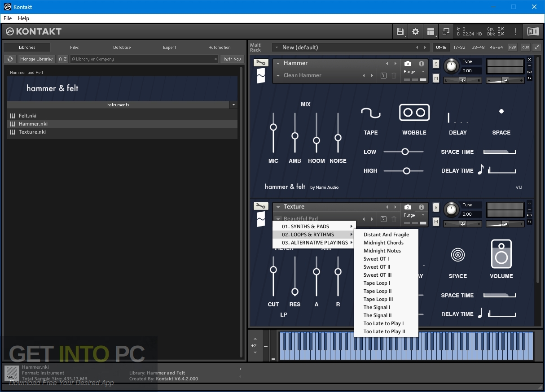Click the exclamation warning icon
Screen dimensions: 545x392
515,31
